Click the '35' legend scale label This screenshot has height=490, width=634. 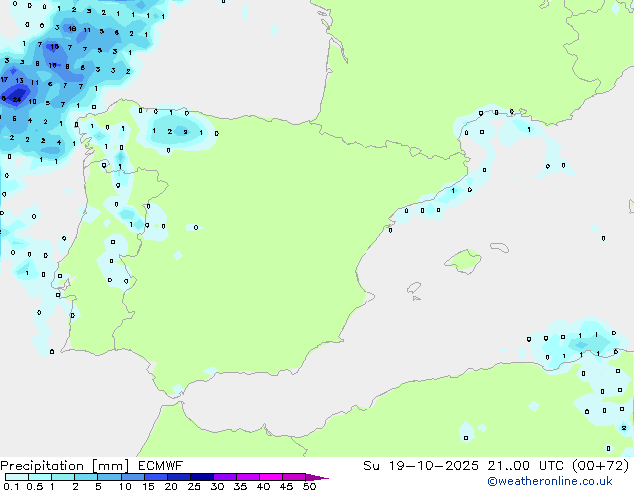click(240, 486)
